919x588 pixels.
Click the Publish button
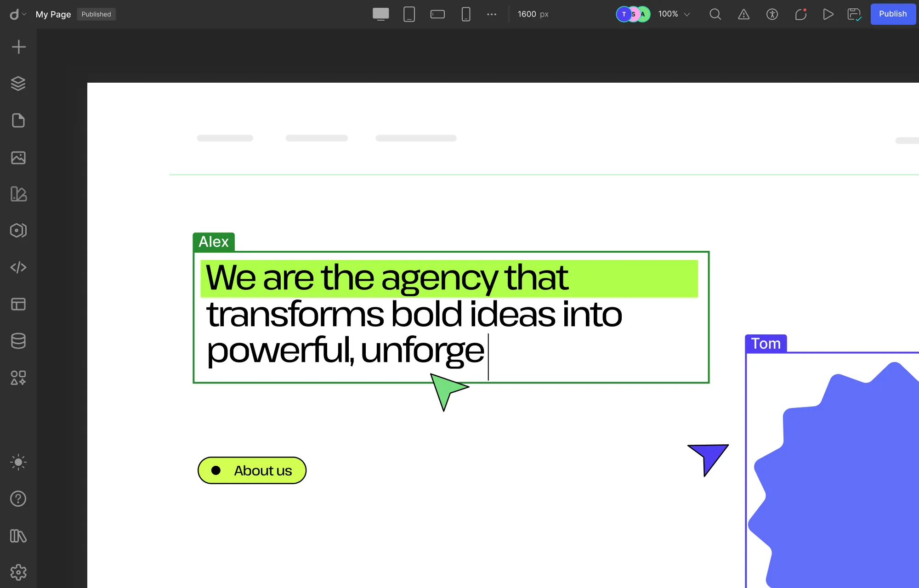(x=893, y=14)
